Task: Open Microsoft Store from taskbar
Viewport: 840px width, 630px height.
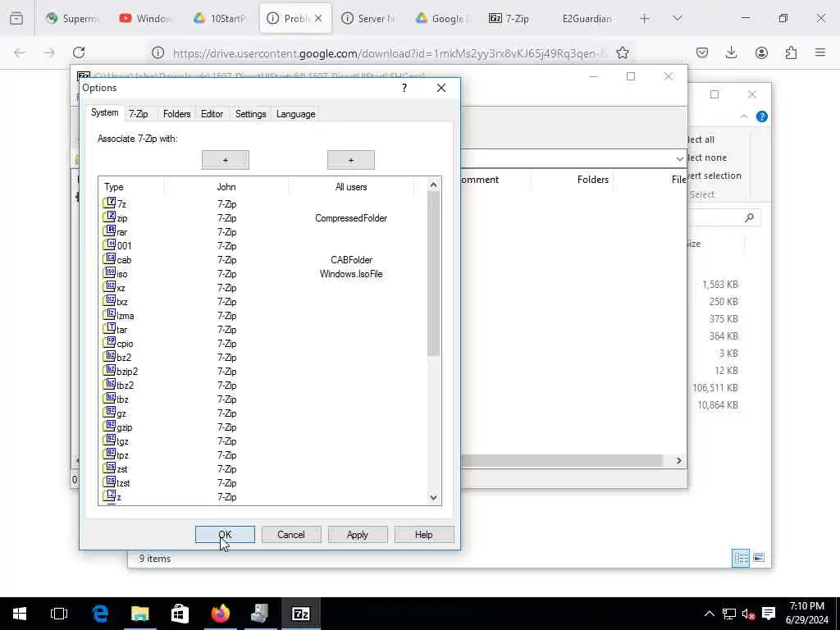Action: [180, 614]
